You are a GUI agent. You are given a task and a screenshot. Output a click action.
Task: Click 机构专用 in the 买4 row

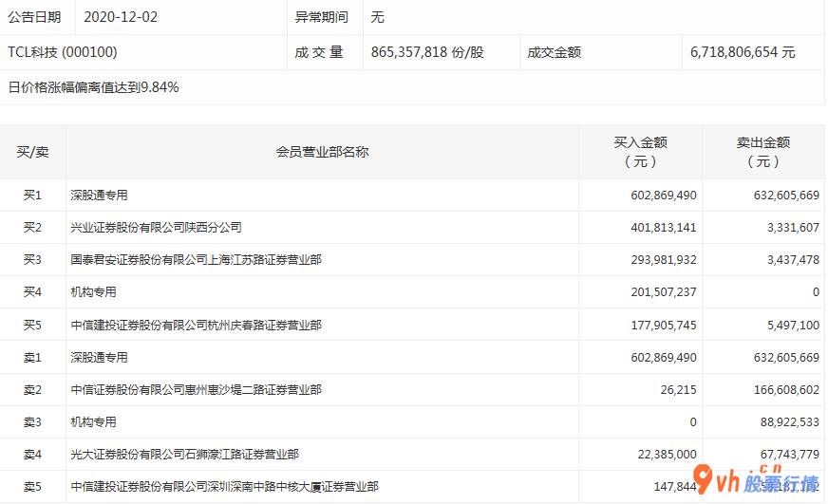93,292
